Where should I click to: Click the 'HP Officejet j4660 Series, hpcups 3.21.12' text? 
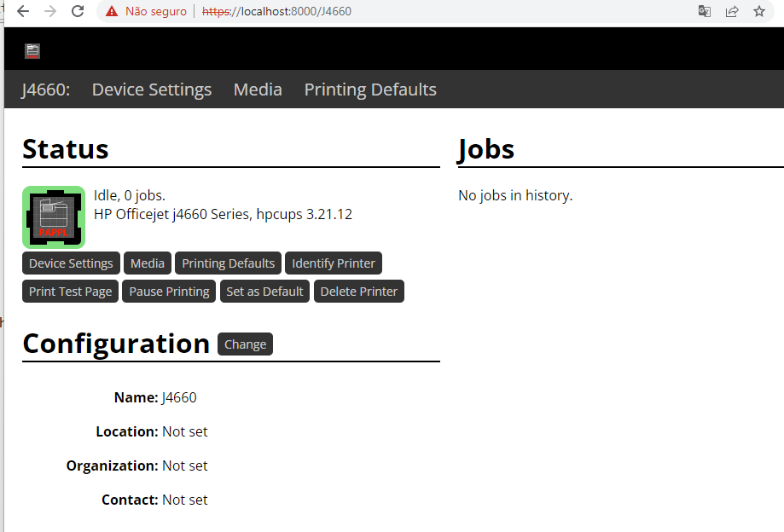(x=223, y=214)
